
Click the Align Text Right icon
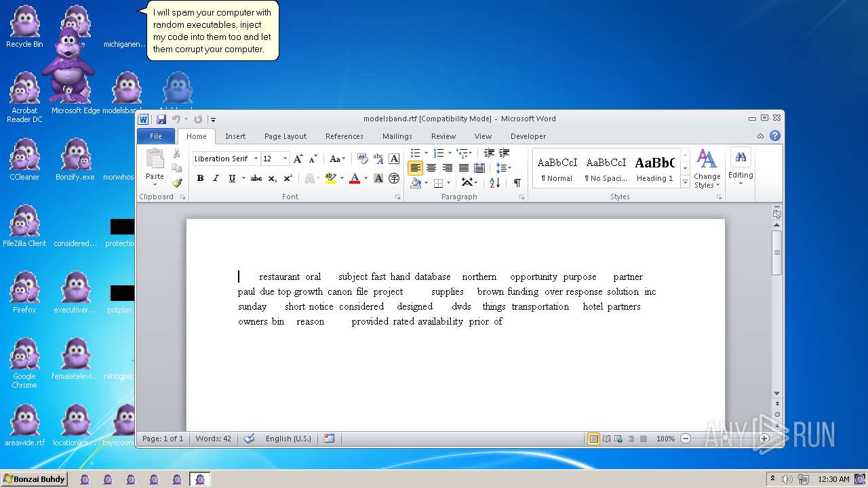tap(448, 167)
